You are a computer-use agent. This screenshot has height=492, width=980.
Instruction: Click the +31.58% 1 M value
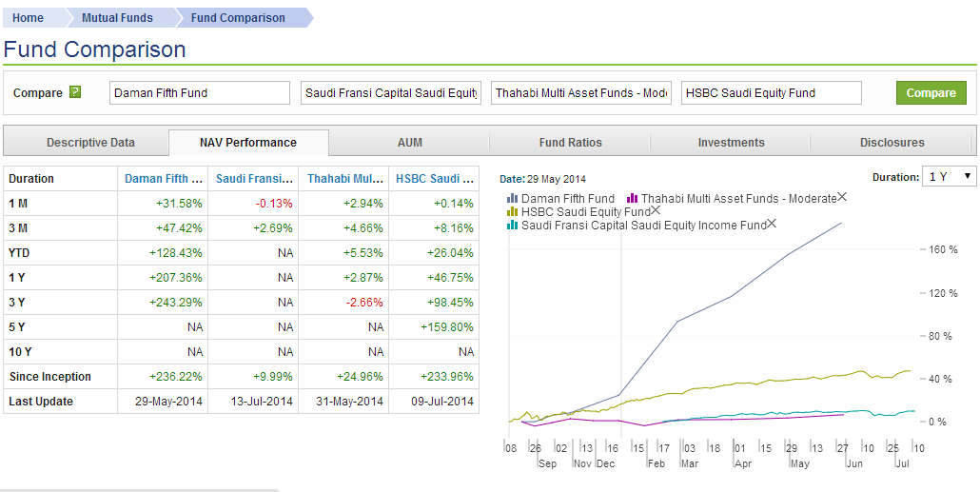click(179, 204)
